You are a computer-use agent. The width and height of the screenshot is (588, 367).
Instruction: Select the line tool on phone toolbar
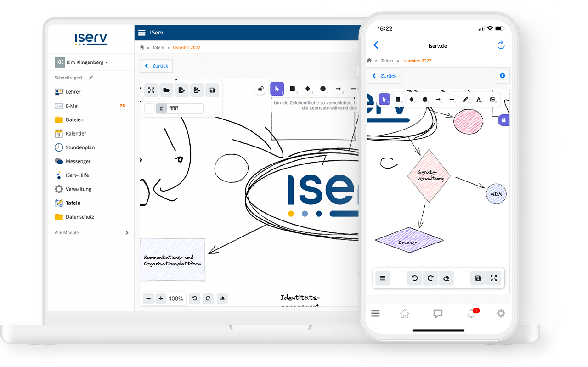452,99
